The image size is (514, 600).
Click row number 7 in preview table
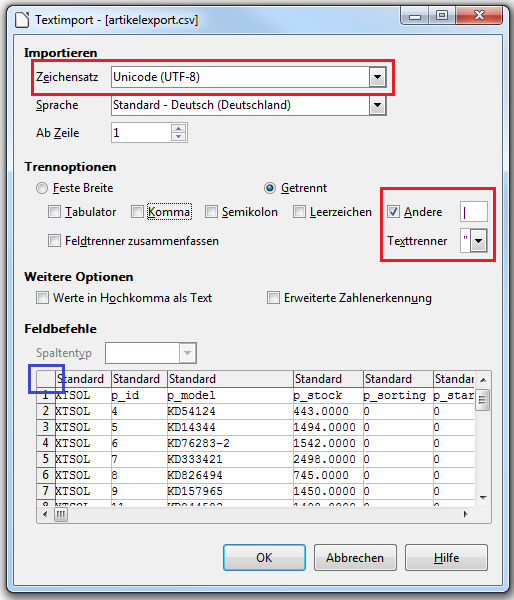click(46, 491)
